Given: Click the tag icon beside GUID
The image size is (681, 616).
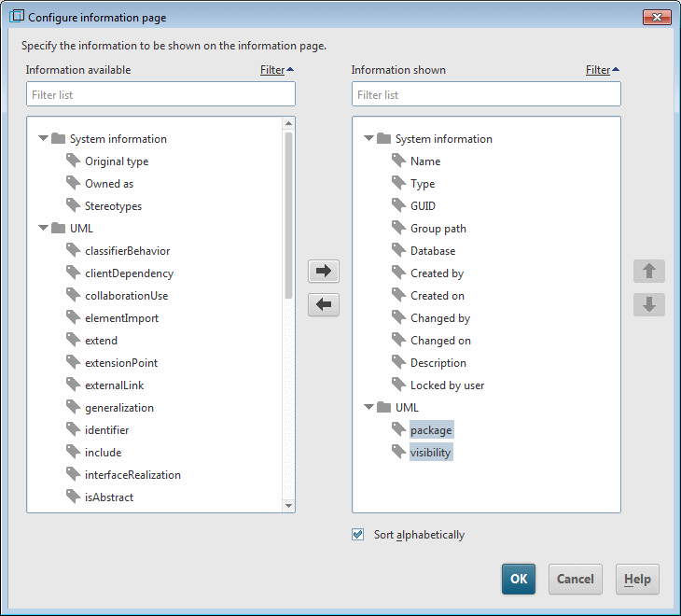Looking at the screenshot, I should (x=398, y=205).
